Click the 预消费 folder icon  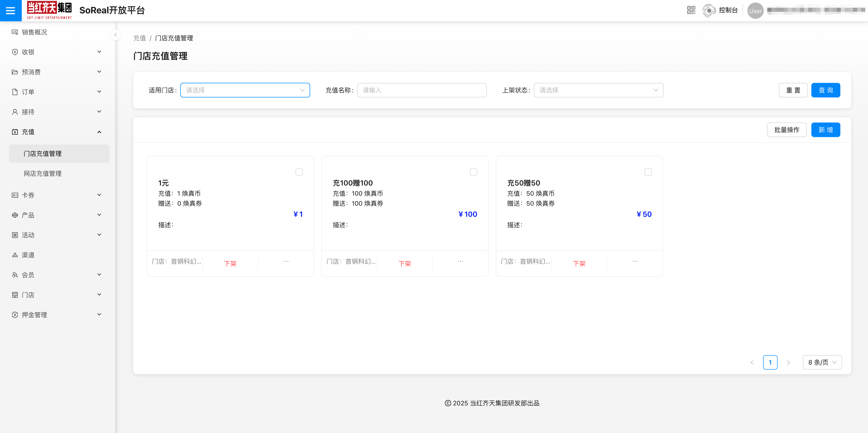tap(15, 72)
